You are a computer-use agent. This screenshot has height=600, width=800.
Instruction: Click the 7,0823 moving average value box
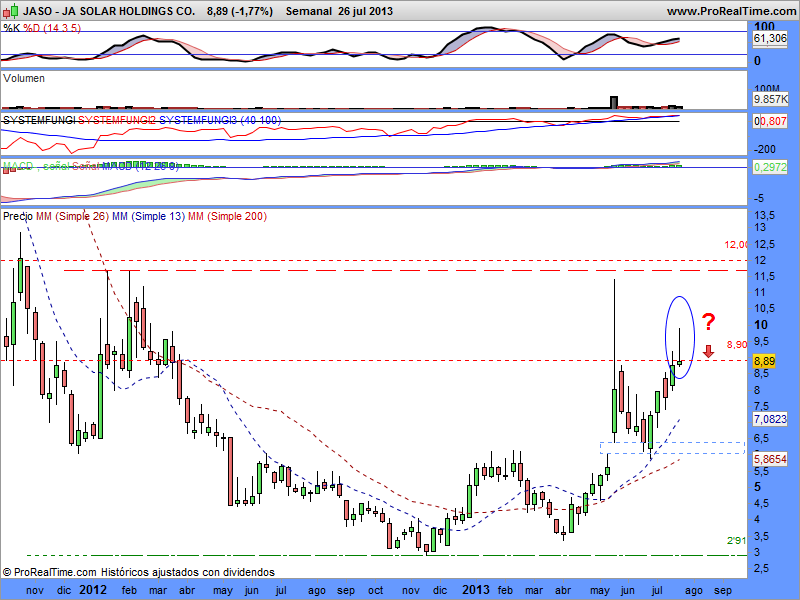[770, 419]
